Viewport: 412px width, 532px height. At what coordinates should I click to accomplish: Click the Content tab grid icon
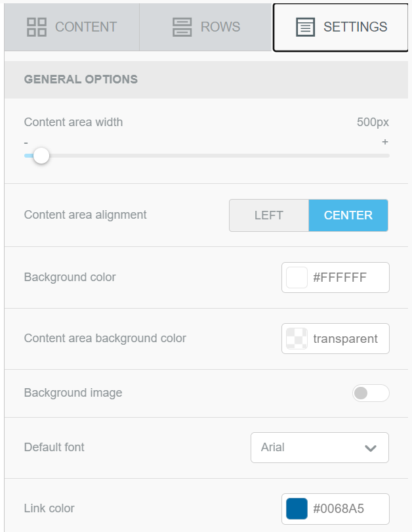(37, 27)
